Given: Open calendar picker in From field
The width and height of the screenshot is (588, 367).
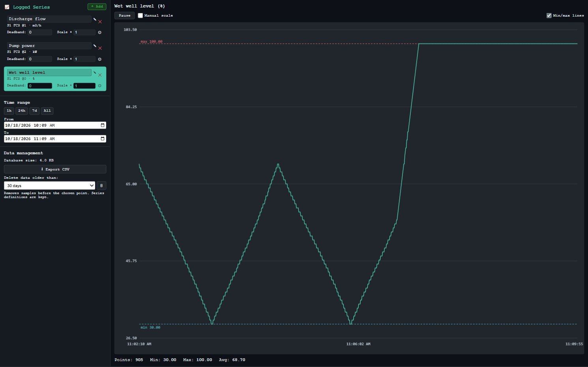Looking at the screenshot, I should coord(103,125).
